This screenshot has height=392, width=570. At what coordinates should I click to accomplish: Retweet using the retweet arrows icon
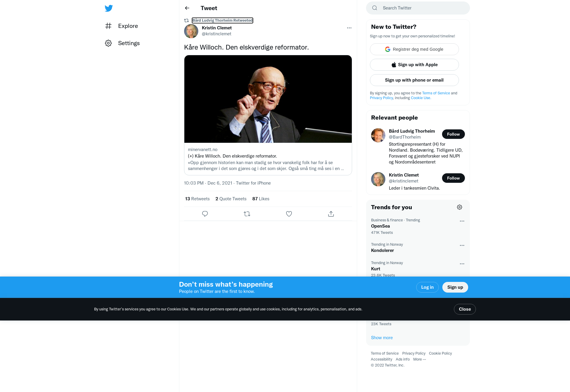pyautogui.click(x=247, y=214)
